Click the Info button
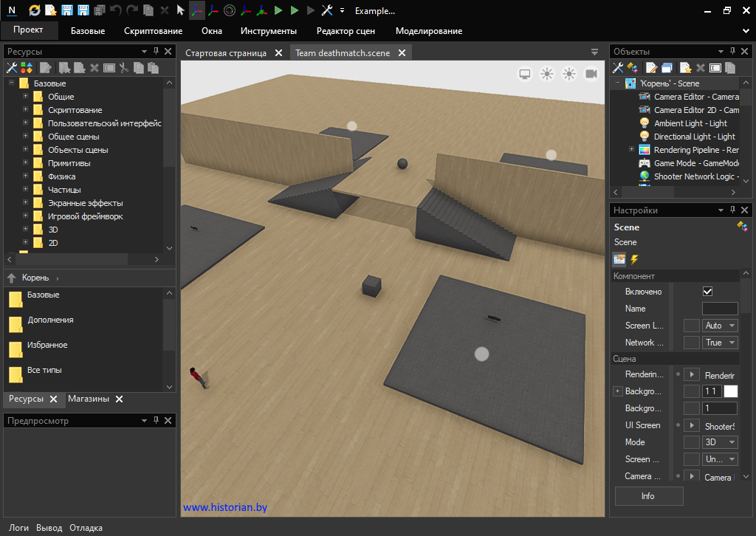The height and width of the screenshot is (536, 756). click(648, 496)
